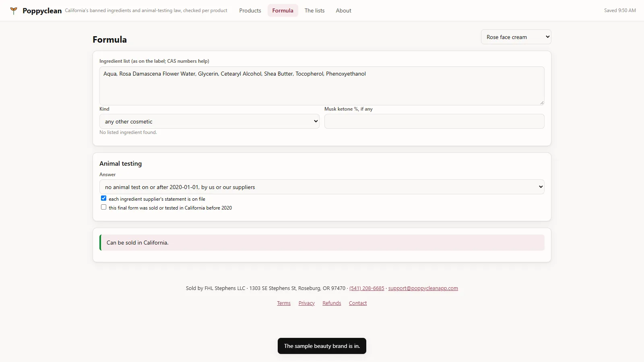The image size is (644, 362).
Task: Follow the Contact link in footer
Action: coord(358,303)
